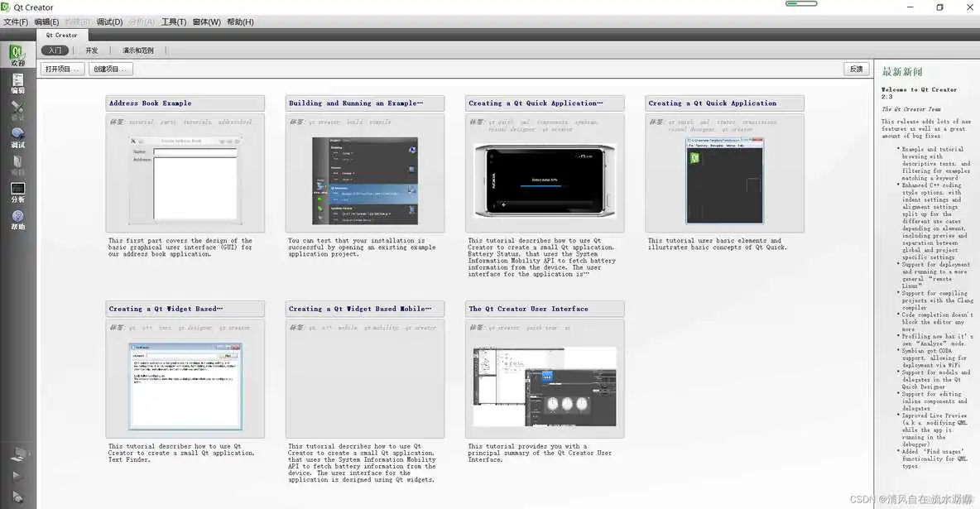The image size is (980, 509).
Task: Open the Debug (调试) mode in sidebar
Action: [17, 137]
